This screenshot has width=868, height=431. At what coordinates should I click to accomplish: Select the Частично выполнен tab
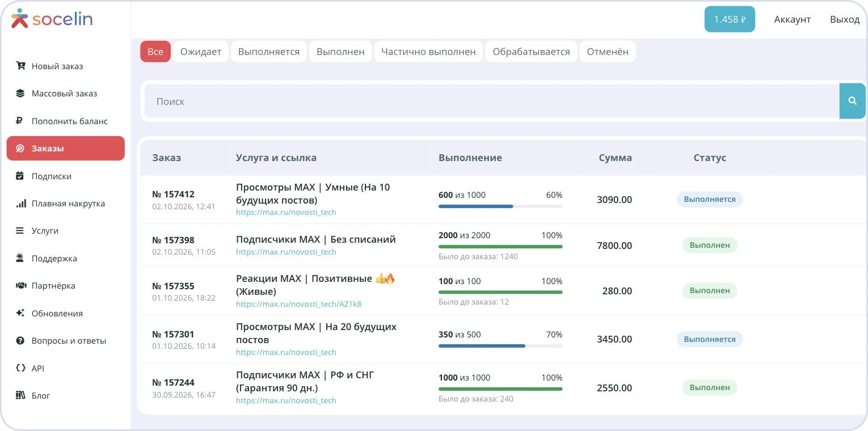(x=428, y=52)
